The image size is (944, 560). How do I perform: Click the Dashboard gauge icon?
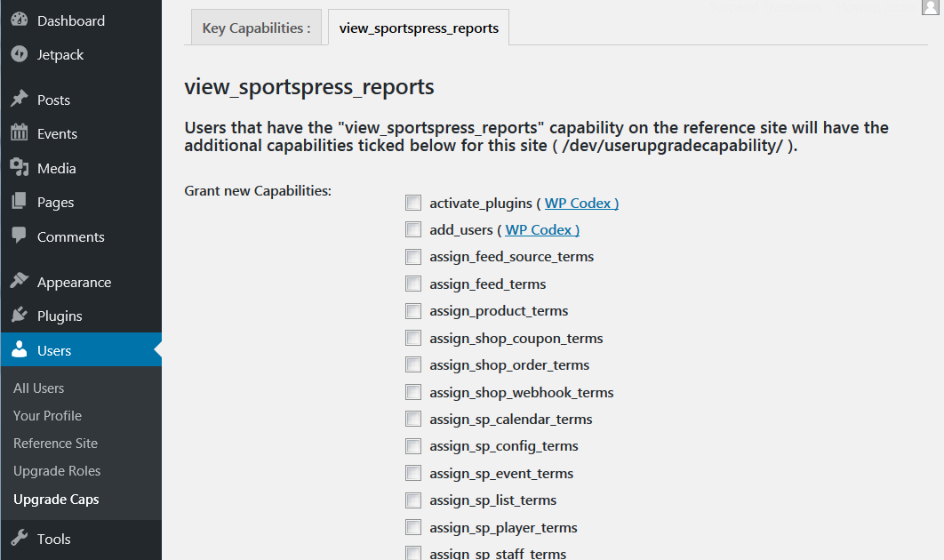[x=20, y=20]
